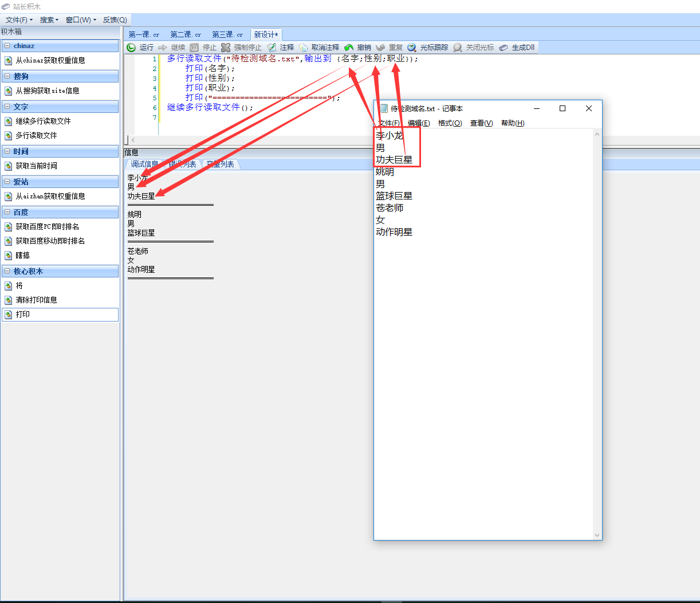Viewport: 700px width, 603px height.
Task: Collapse the chinaz toolbox group
Action: [x=7, y=46]
